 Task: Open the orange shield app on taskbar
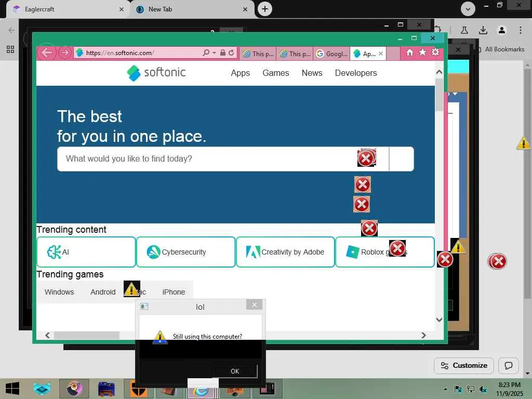[x=138, y=390]
